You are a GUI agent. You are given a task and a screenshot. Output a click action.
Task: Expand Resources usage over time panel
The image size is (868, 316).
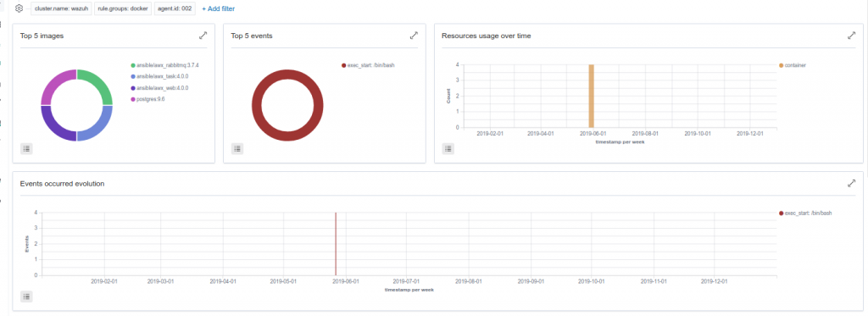(x=851, y=36)
